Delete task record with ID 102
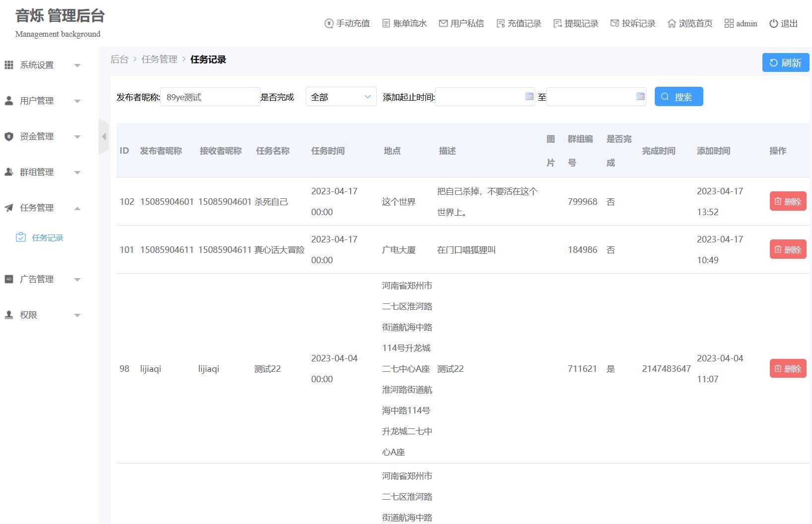The width and height of the screenshot is (812, 524). (x=788, y=201)
